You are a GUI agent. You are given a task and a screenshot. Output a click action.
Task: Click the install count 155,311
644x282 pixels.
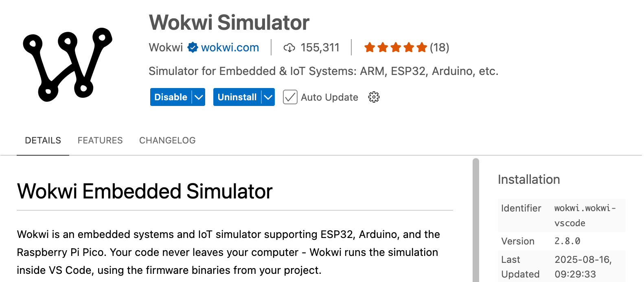pos(320,48)
